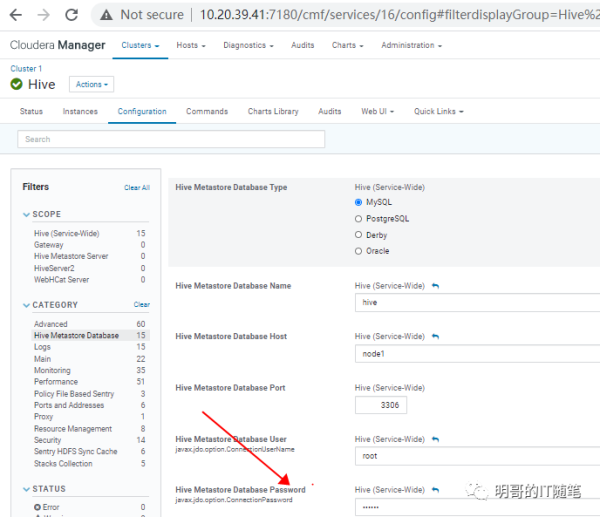Screen dimensions: 600x517
Task: Reset Hive Metastore Database Name arrow icon
Action: tap(435, 286)
